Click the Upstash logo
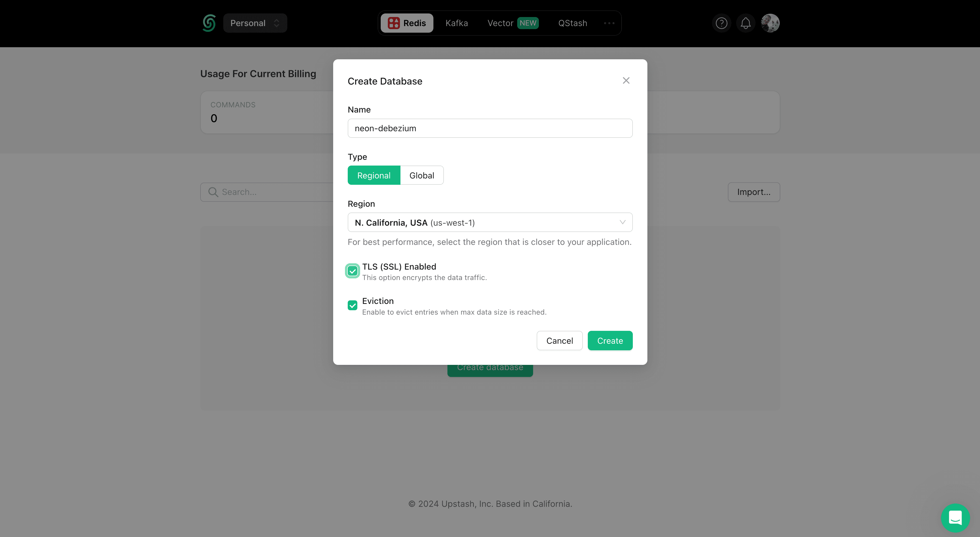The height and width of the screenshot is (537, 980). (x=209, y=23)
